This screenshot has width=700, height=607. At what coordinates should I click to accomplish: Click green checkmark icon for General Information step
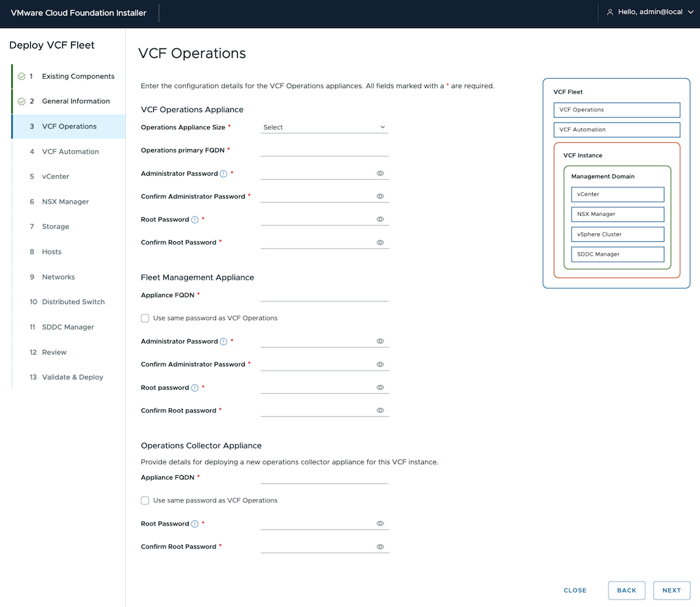[21, 101]
